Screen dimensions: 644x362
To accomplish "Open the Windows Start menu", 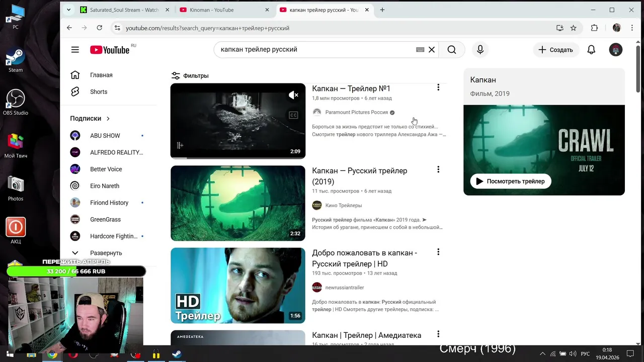I will pyautogui.click(x=10, y=354).
